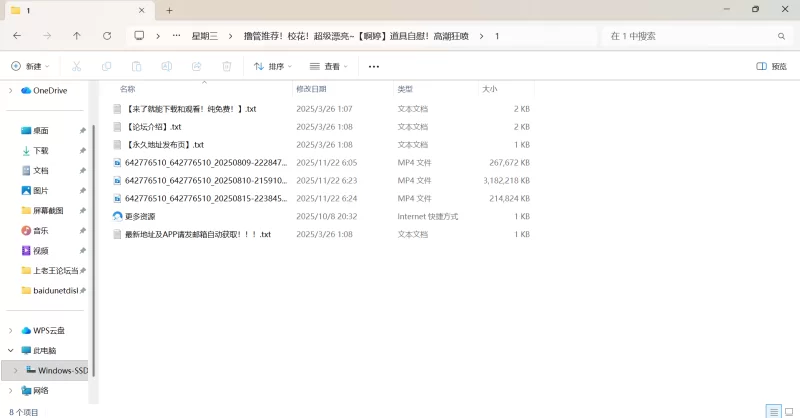Image resolution: width=800 pixels, height=418 pixels.
Task: Navigate back to previous folder
Action: pos(17,36)
